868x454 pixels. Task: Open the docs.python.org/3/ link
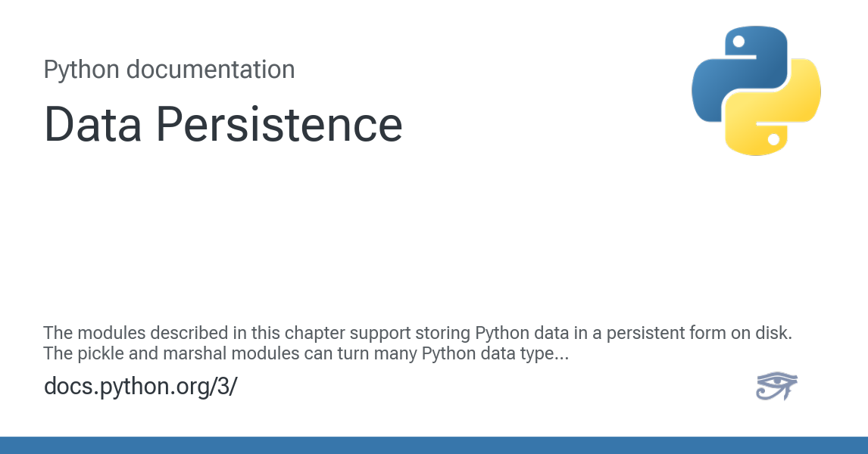140,386
